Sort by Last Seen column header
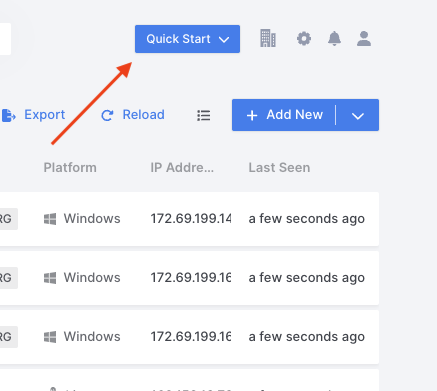 [x=279, y=168]
